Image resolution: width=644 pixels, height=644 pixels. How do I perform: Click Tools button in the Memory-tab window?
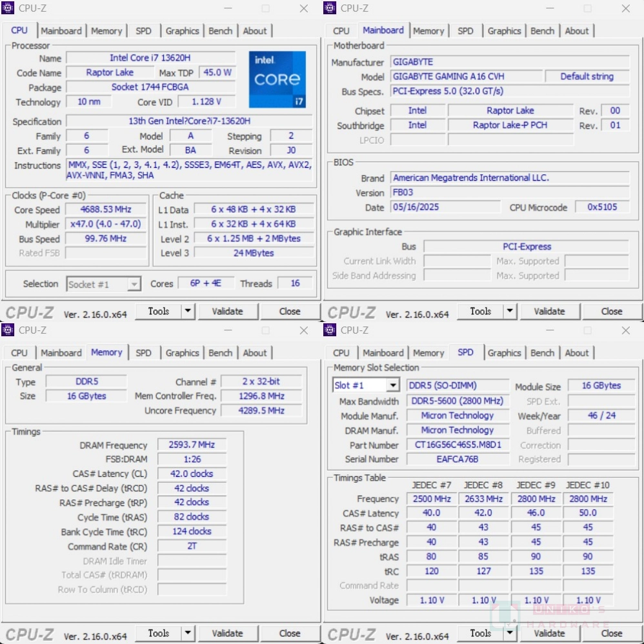[159, 633]
